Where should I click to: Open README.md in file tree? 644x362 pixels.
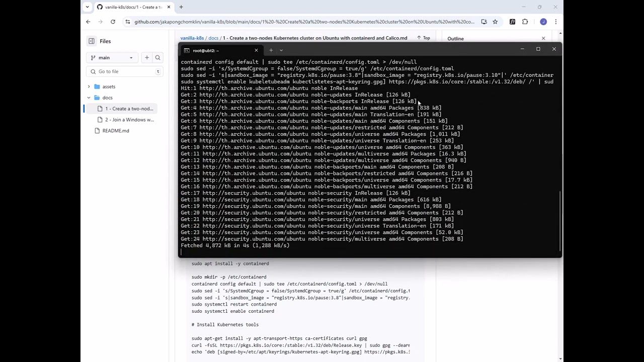coord(116,131)
